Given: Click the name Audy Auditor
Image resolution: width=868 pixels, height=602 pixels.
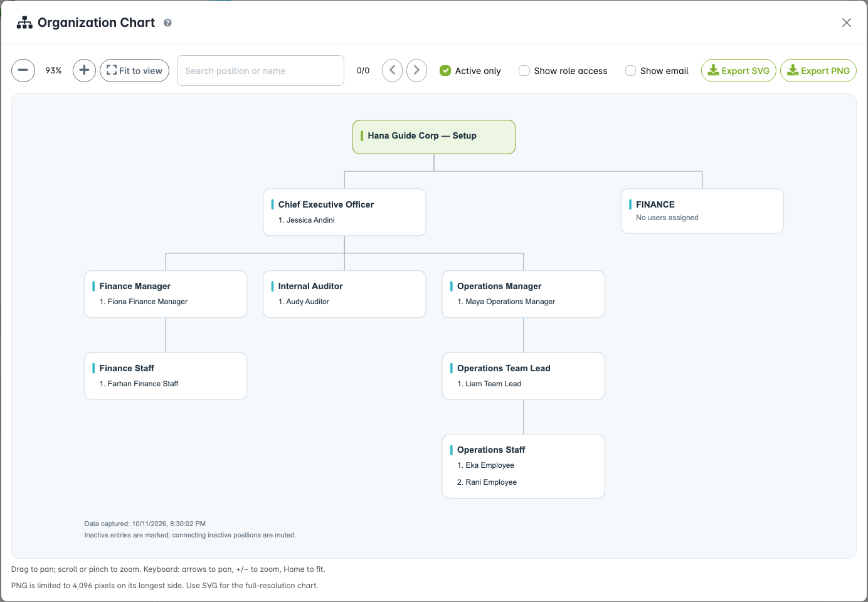Looking at the screenshot, I should click(x=307, y=302).
